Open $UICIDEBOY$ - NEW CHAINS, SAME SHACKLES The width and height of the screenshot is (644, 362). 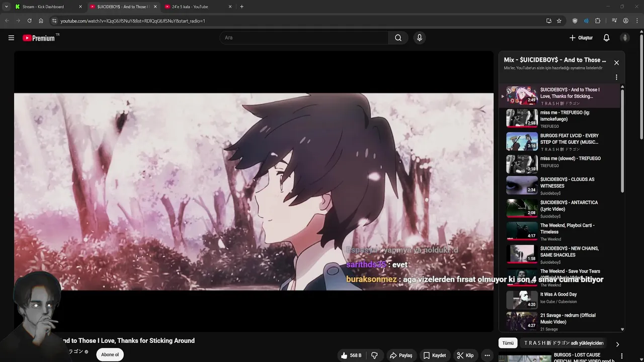pos(559,254)
